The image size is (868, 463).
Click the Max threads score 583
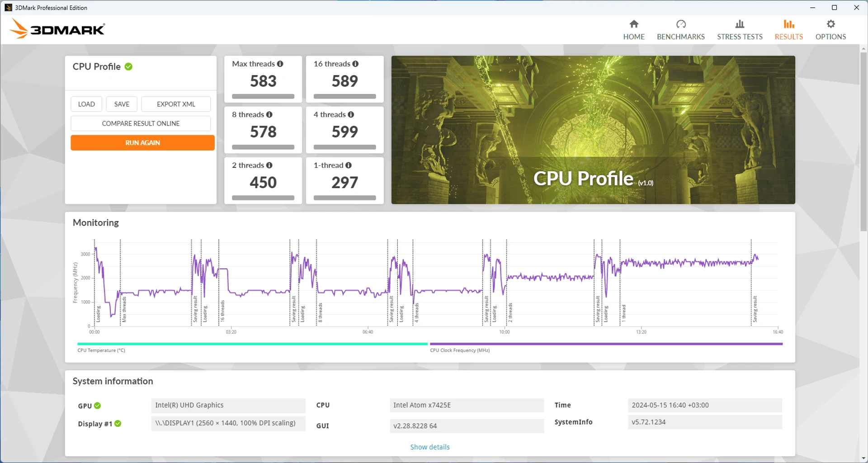tap(263, 81)
